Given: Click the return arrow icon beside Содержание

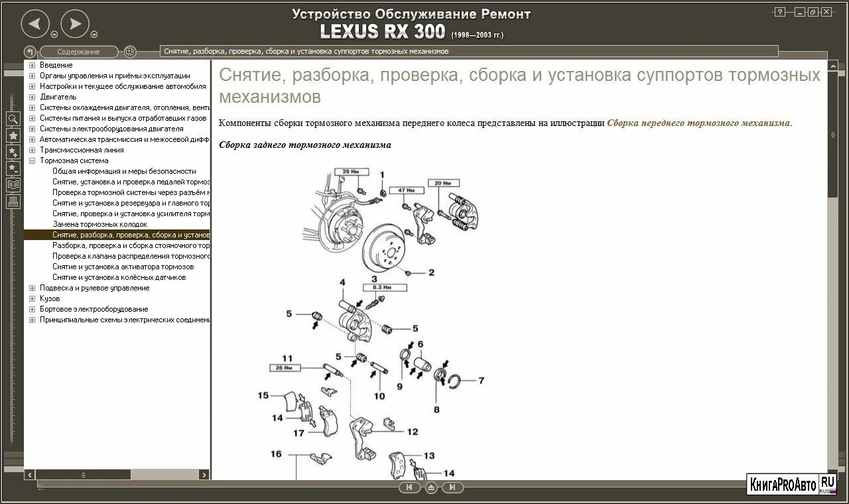Looking at the screenshot, I should click(x=30, y=52).
